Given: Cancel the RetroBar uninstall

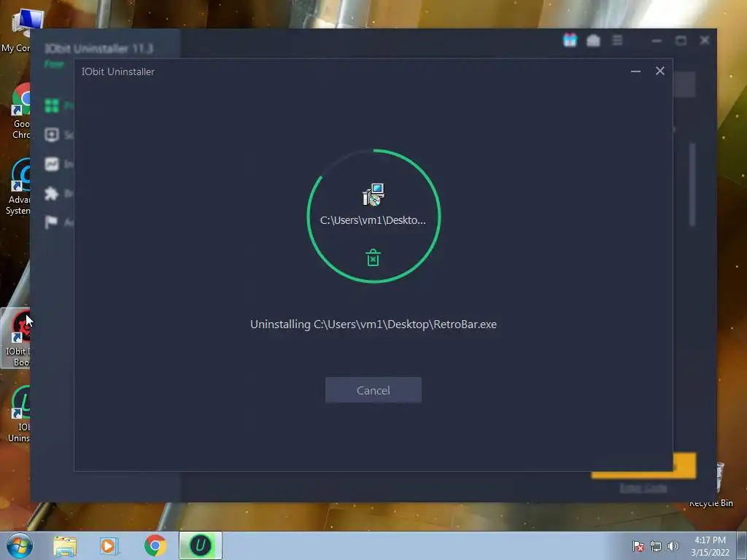Looking at the screenshot, I should pos(373,390).
